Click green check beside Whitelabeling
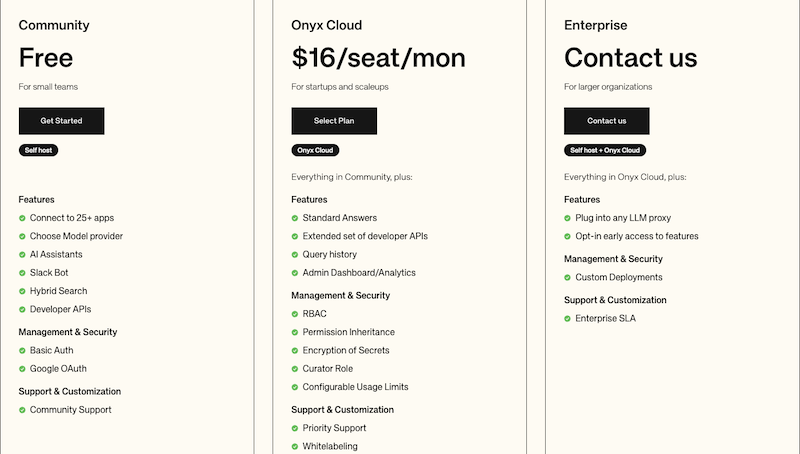This screenshot has height=454, width=800. point(294,446)
